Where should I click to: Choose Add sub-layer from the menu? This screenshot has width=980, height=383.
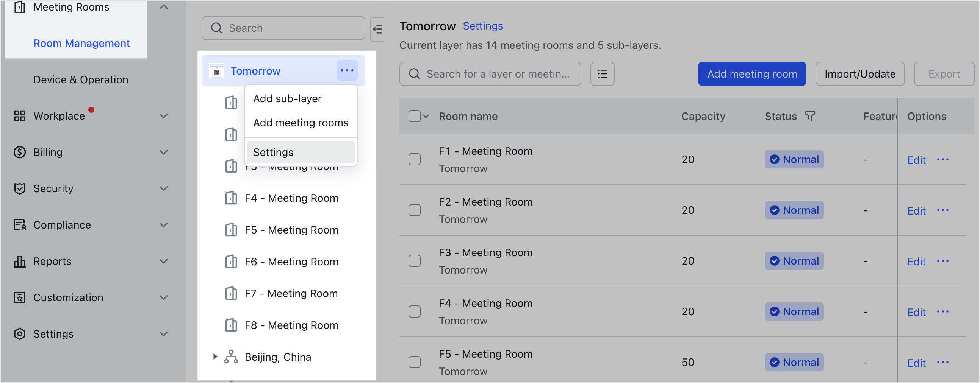pos(287,98)
